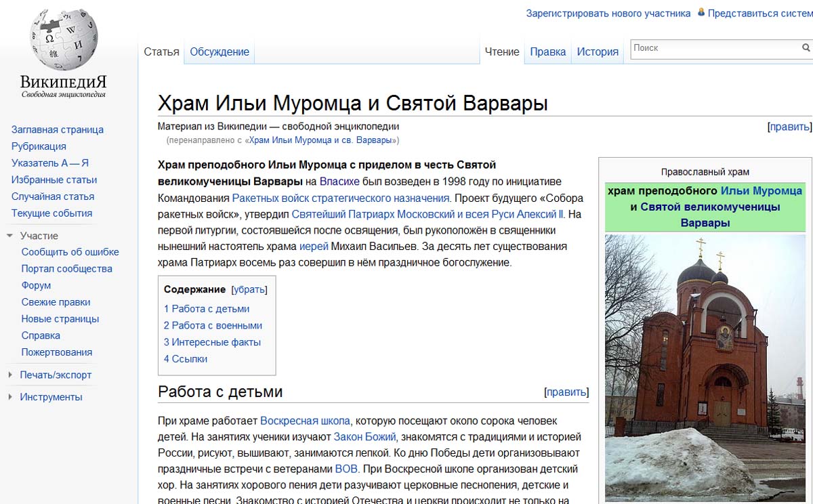
Task: Open Ильи Муромца link in infobox
Action: [x=762, y=191]
